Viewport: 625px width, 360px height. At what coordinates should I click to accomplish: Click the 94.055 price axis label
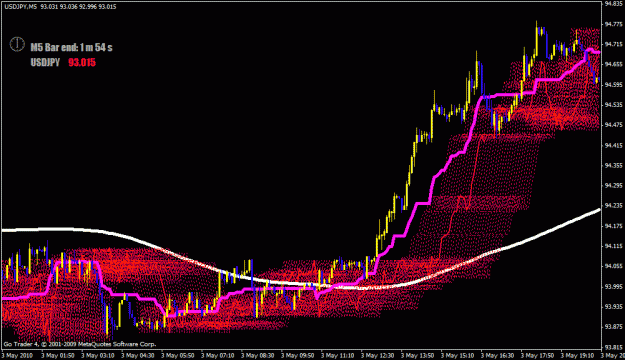point(613,266)
